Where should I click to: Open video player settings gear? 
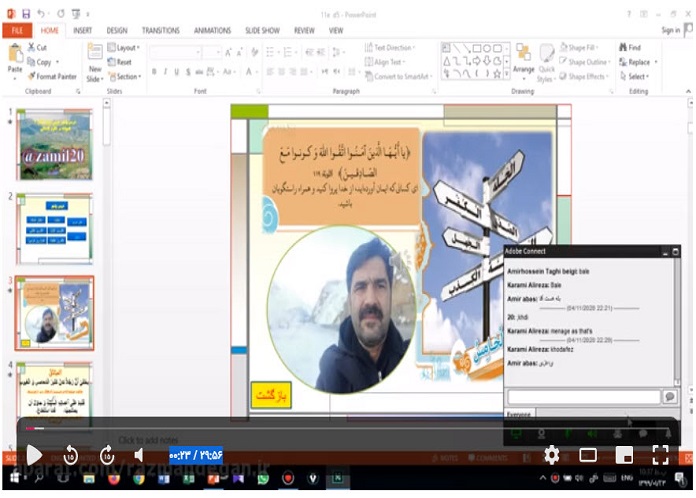coord(552,455)
